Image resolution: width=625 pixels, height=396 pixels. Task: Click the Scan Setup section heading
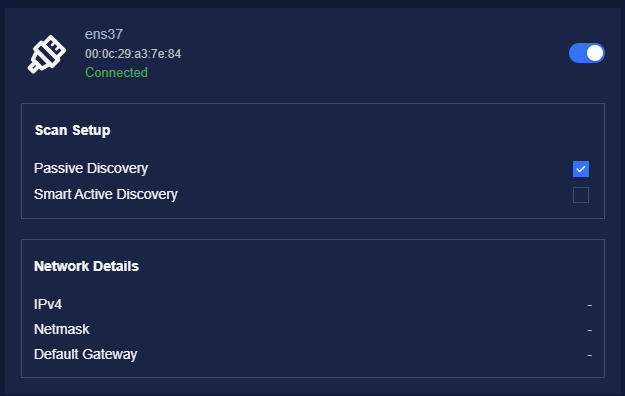coord(73,130)
